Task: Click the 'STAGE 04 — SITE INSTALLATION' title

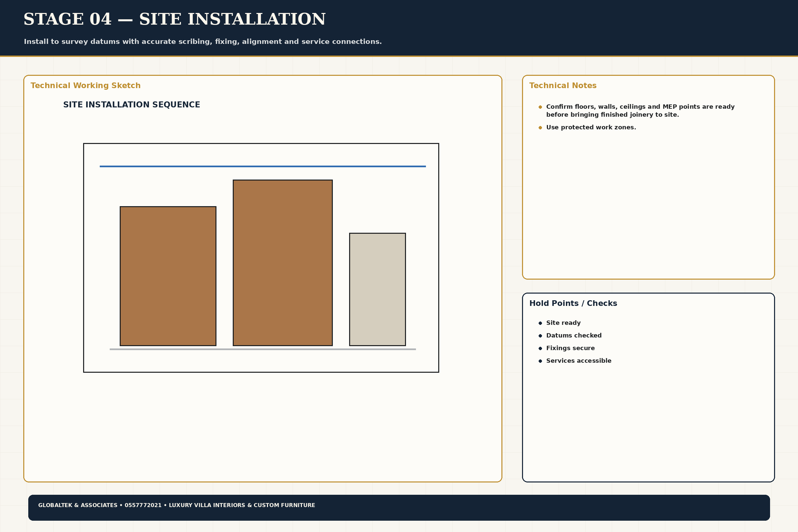Action: [x=174, y=19]
